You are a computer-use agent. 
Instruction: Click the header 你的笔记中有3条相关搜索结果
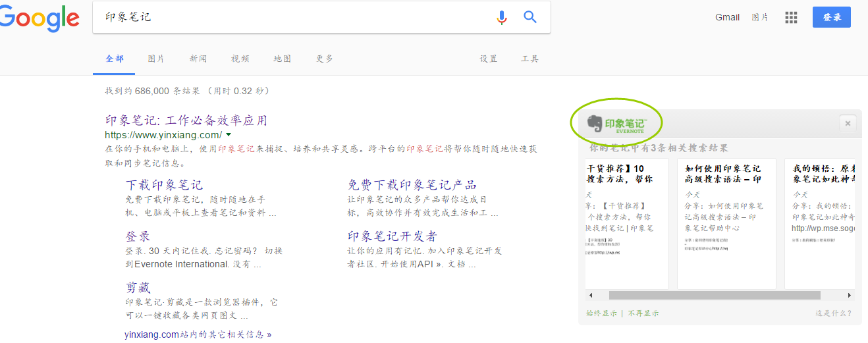coord(659,147)
